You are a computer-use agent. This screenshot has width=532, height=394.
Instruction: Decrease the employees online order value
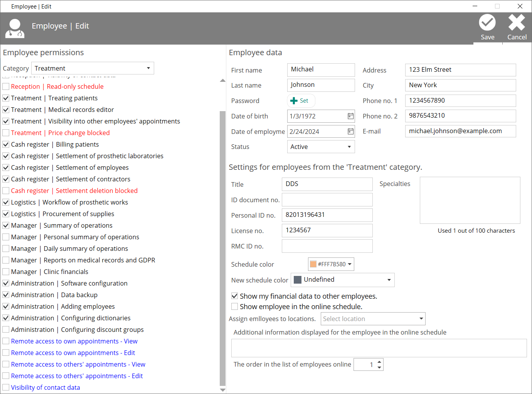(x=379, y=367)
